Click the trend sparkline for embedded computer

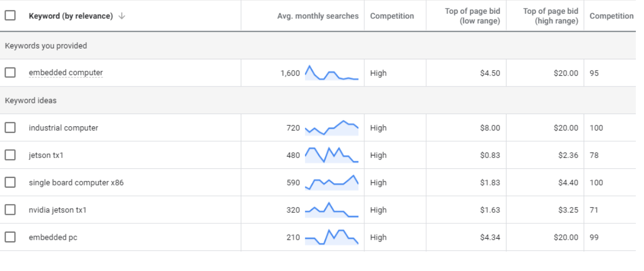[332, 73]
